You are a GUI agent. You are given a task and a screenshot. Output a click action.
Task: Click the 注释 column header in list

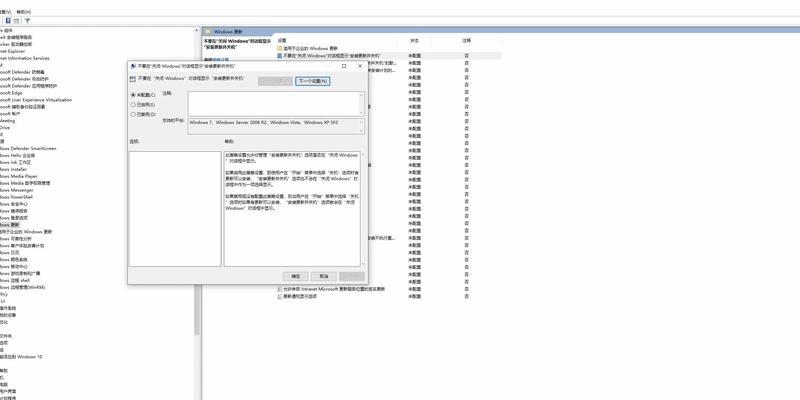tap(466, 40)
